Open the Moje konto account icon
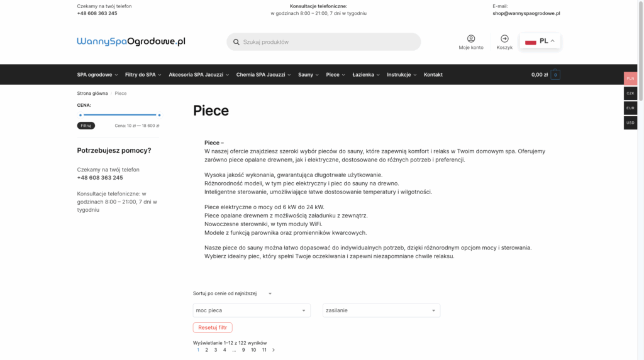 click(471, 39)
